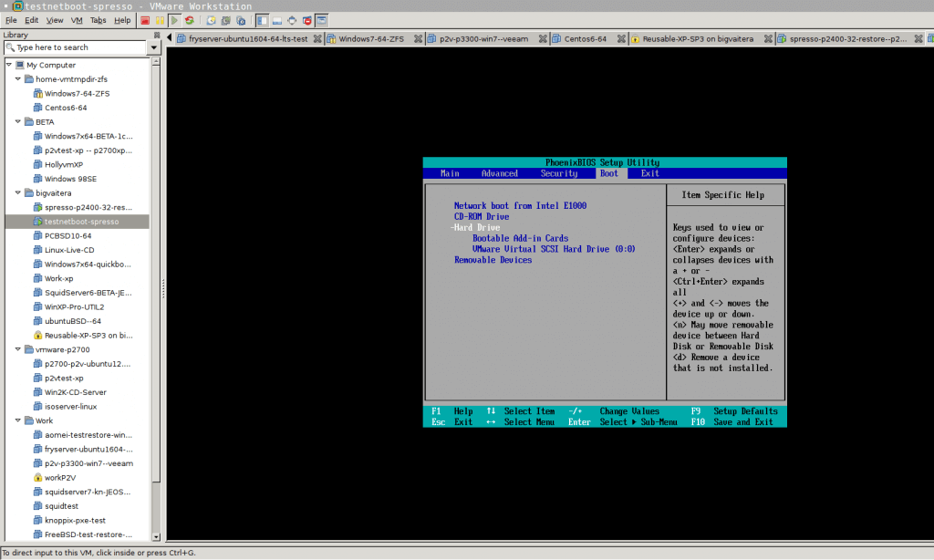Screen dimensions: 934x560
Task: Open the Tabs menu
Action: click(99, 20)
